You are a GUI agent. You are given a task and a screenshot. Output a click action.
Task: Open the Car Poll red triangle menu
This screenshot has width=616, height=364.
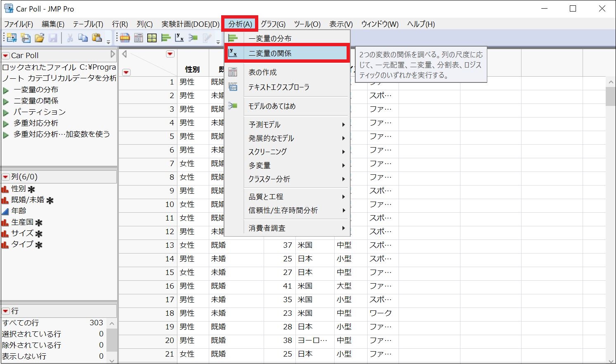point(5,55)
